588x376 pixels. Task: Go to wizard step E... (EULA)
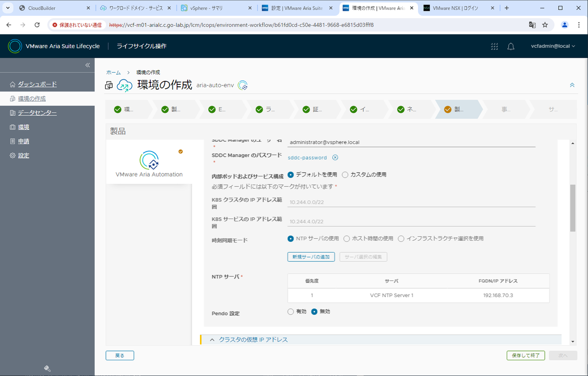click(x=223, y=110)
